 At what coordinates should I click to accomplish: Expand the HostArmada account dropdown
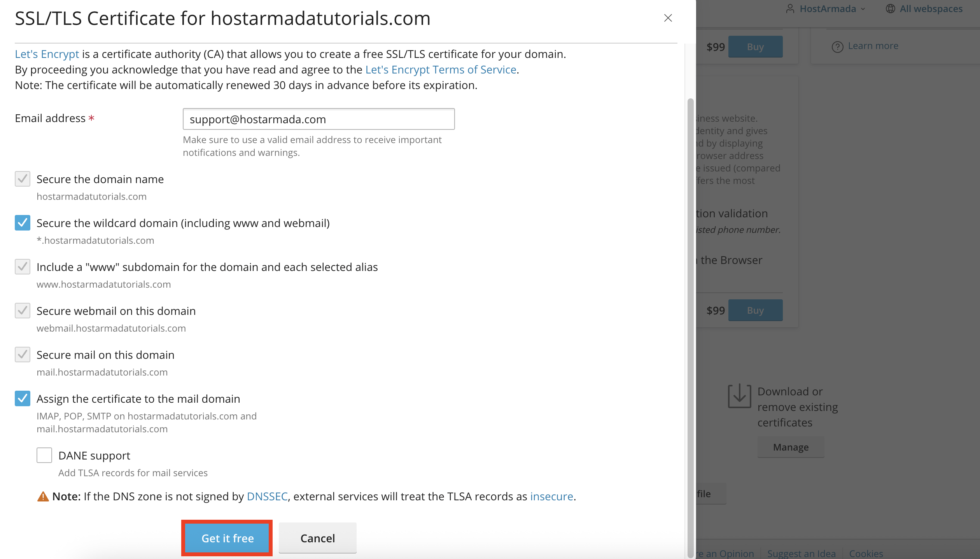(x=863, y=9)
